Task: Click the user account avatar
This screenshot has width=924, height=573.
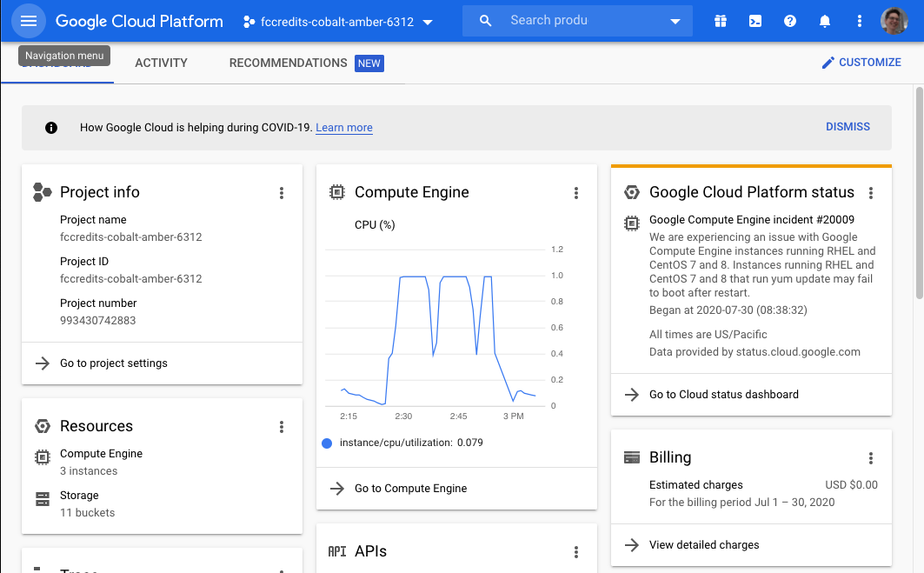Action: click(x=894, y=21)
